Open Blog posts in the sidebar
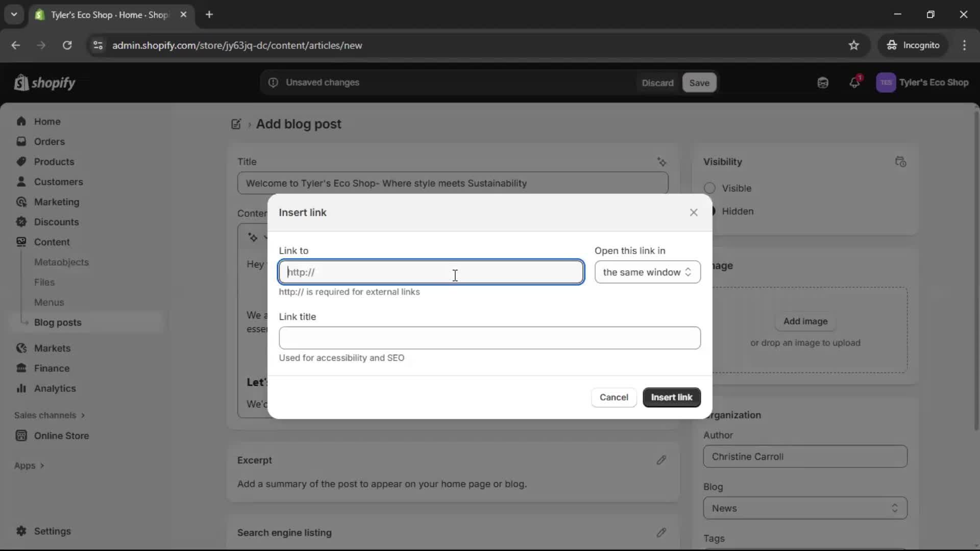 click(x=58, y=322)
